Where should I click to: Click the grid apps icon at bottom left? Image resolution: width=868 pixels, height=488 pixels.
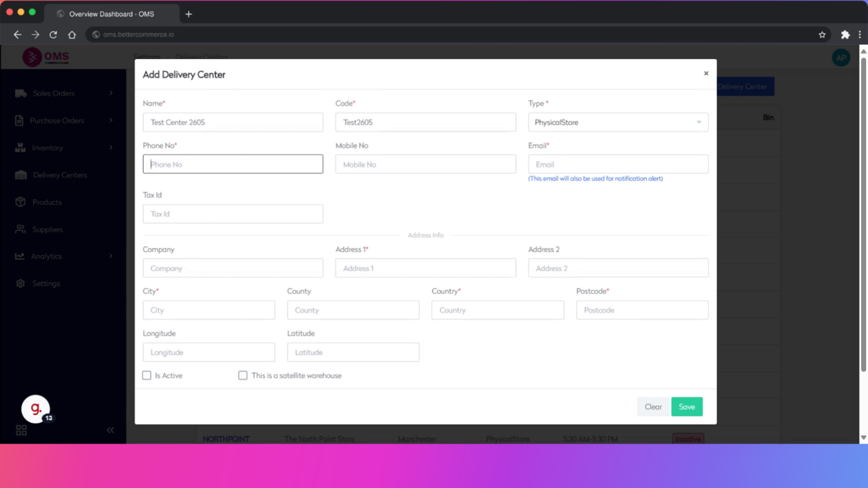point(21,430)
